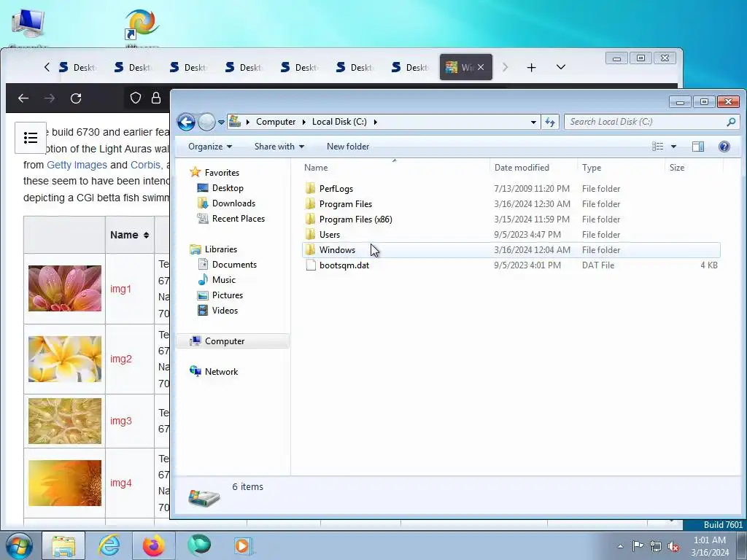Viewport: 747px width, 560px height.
Task: Open the img3 link in the table
Action: coord(120,421)
